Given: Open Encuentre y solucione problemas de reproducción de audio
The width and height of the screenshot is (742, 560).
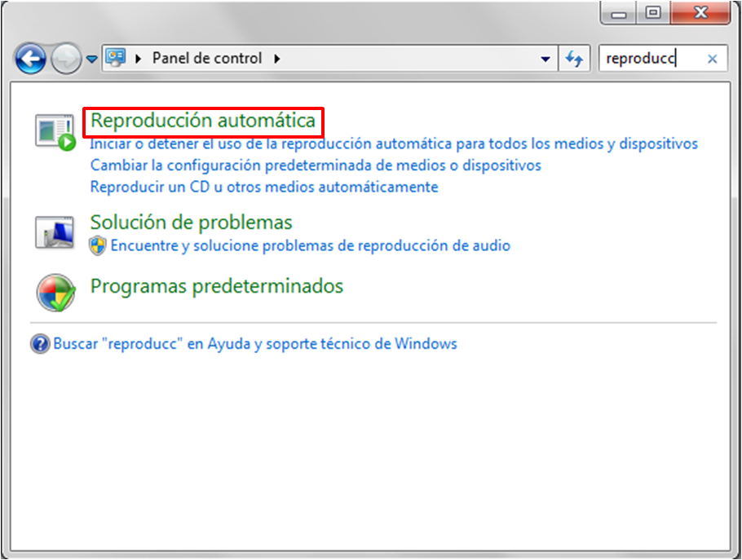Looking at the screenshot, I should click(x=311, y=245).
